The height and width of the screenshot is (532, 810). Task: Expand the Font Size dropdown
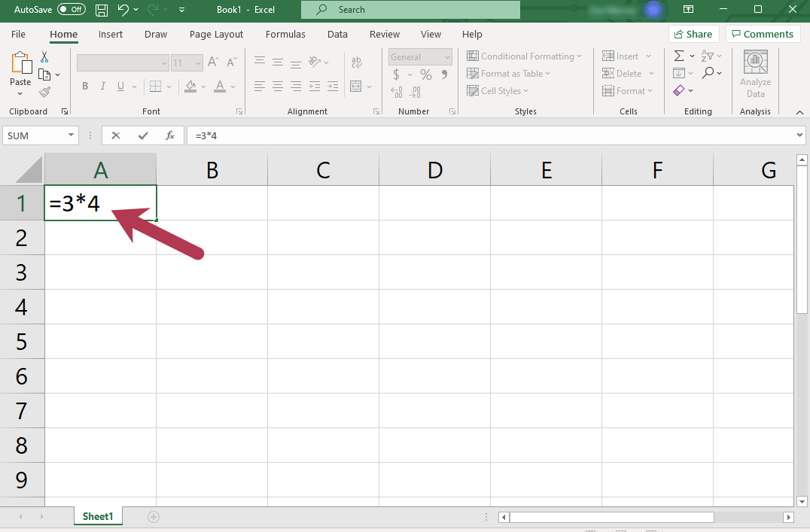[x=197, y=62]
